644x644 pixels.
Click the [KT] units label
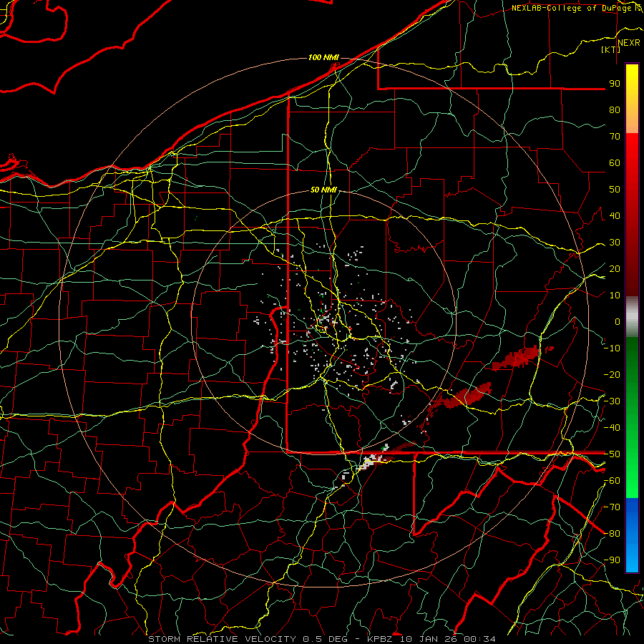pyautogui.click(x=611, y=49)
